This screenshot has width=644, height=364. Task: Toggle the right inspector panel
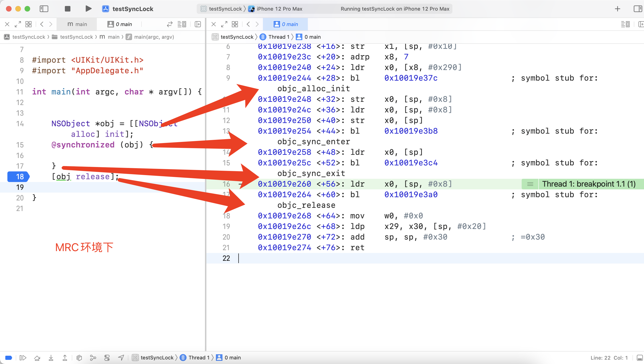pyautogui.click(x=638, y=9)
